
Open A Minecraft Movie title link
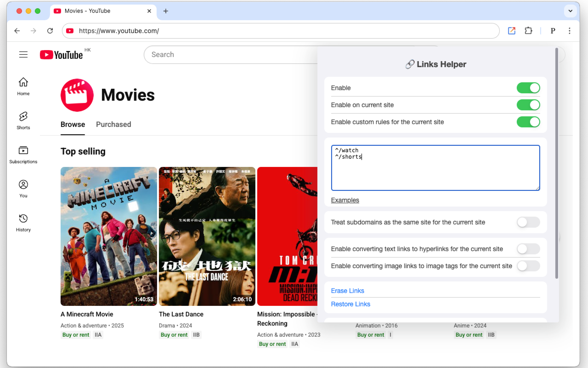87,314
